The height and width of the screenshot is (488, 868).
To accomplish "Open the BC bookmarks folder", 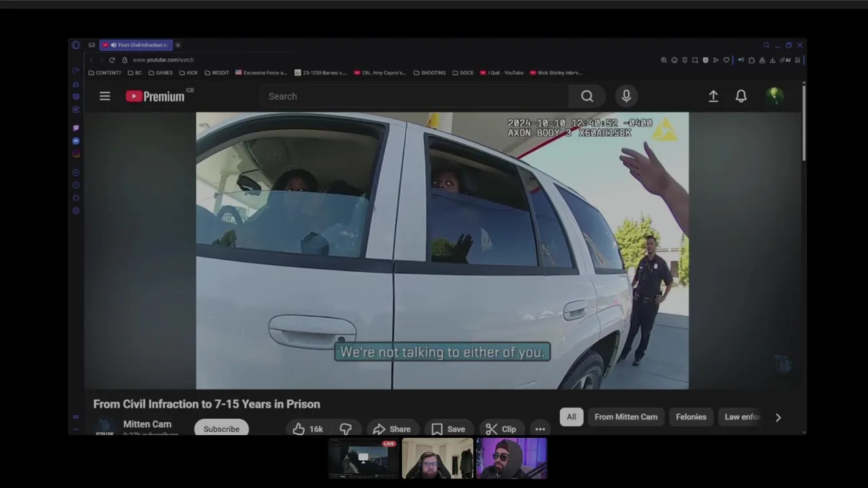I will 135,73.
